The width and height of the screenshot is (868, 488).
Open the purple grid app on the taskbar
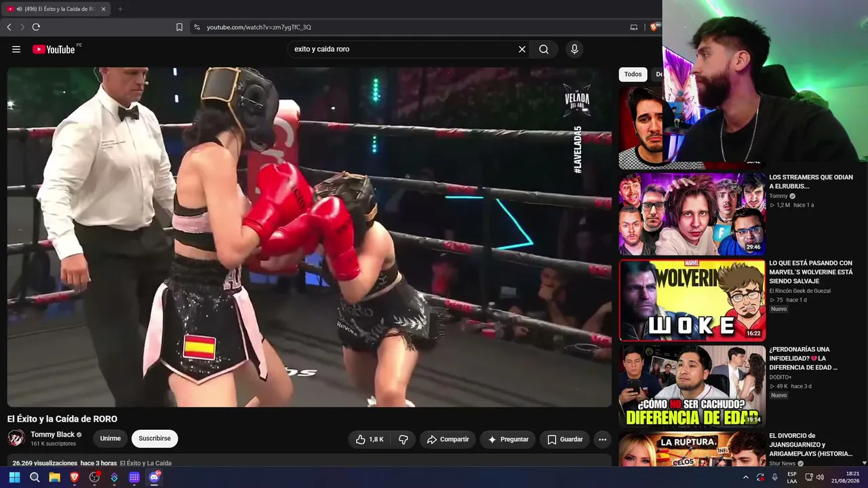tap(134, 477)
